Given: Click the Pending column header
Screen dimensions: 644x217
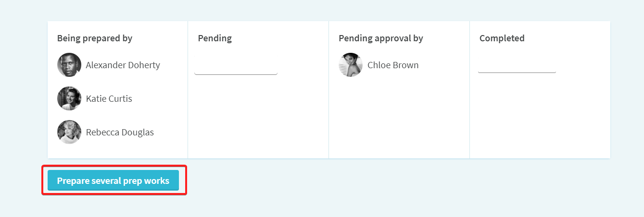Looking at the screenshot, I should pos(215,38).
